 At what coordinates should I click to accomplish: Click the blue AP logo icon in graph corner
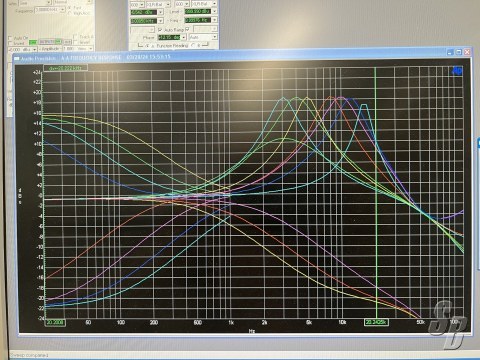[x=457, y=71]
